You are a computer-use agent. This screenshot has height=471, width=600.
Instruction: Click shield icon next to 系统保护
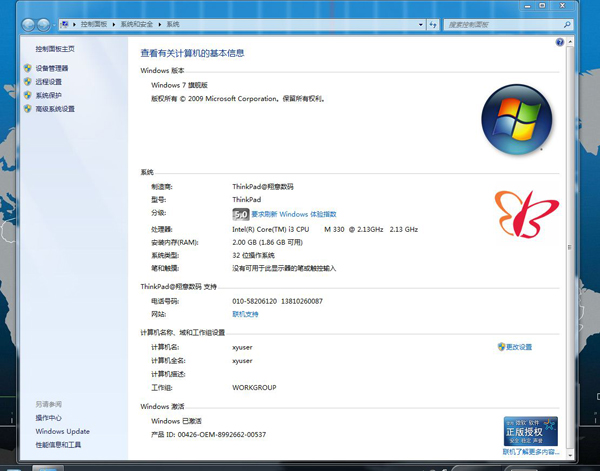point(28,95)
